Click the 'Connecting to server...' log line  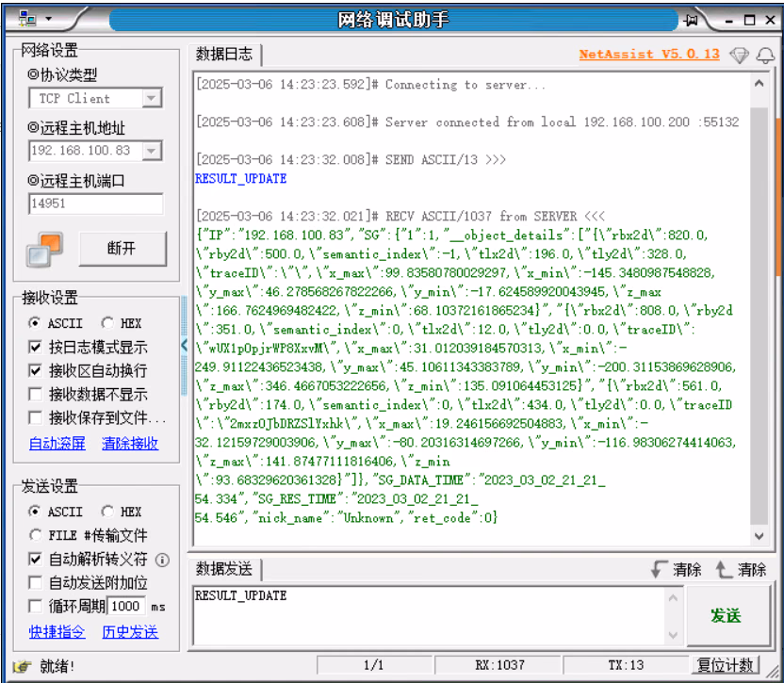click(x=370, y=84)
